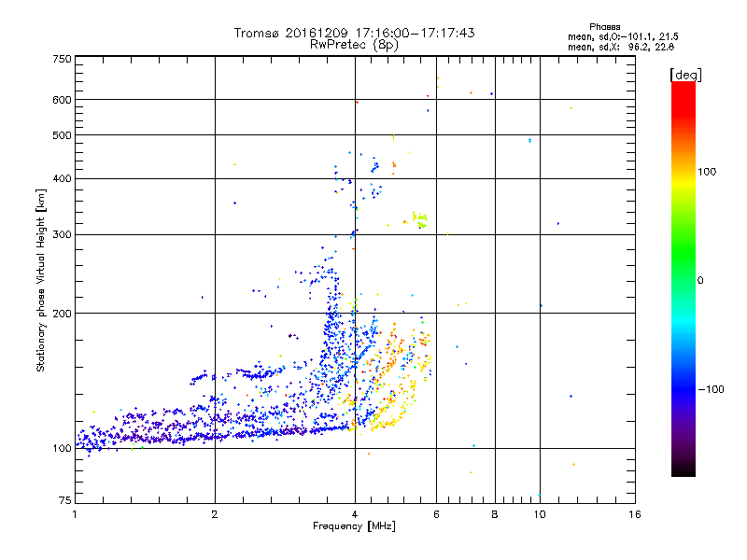747x560 pixels.
Task: Click the x-axis tick label '1'
Action: tap(75, 514)
